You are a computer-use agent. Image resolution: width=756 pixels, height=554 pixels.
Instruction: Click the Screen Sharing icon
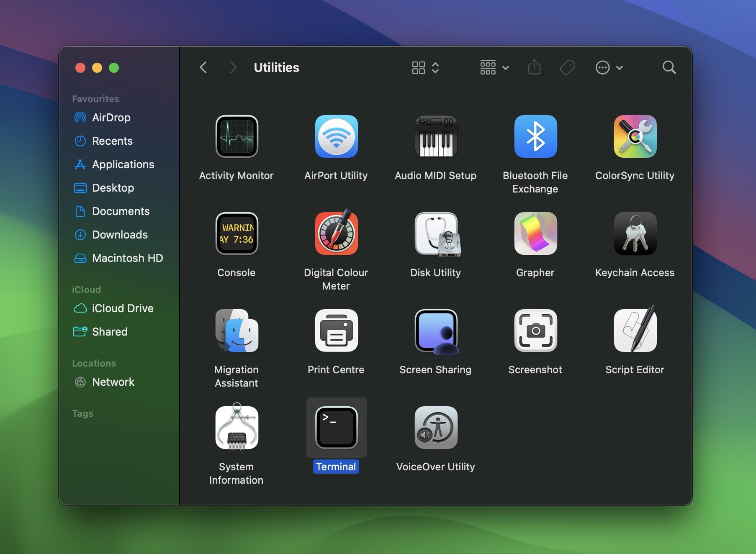click(x=437, y=332)
